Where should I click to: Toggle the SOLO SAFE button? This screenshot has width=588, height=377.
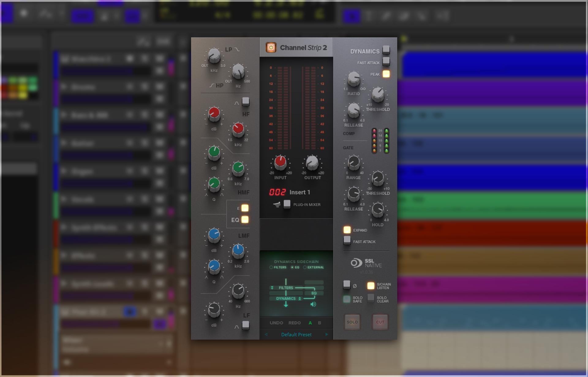point(347,299)
